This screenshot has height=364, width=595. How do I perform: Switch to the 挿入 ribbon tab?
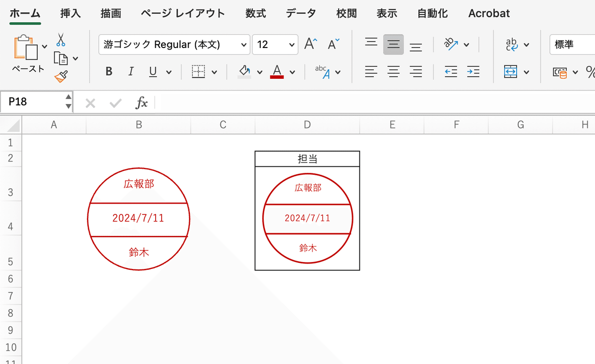coord(70,13)
